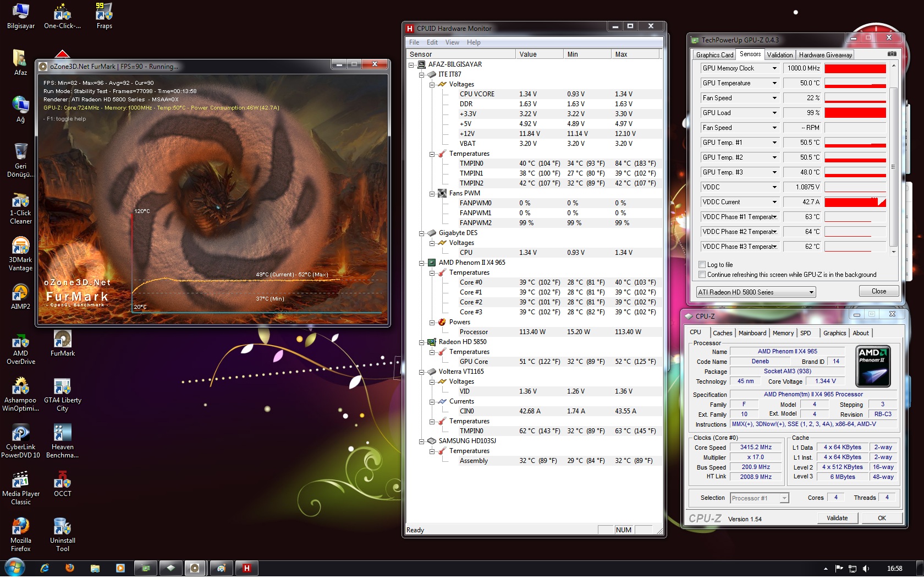Click the CPU-Z OK button
The image size is (924, 578).
pos(882,518)
